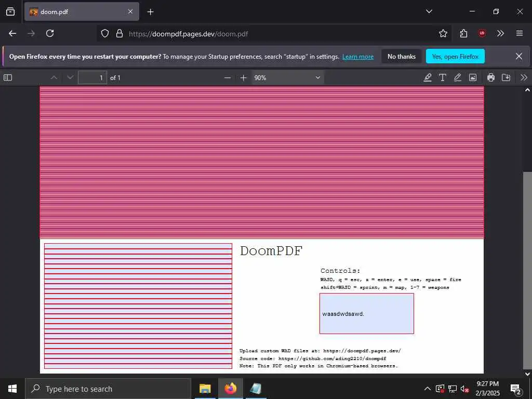Toggle the PDF sidebar
Viewport: 532px width, 399px height.
pyautogui.click(x=8, y=78)
